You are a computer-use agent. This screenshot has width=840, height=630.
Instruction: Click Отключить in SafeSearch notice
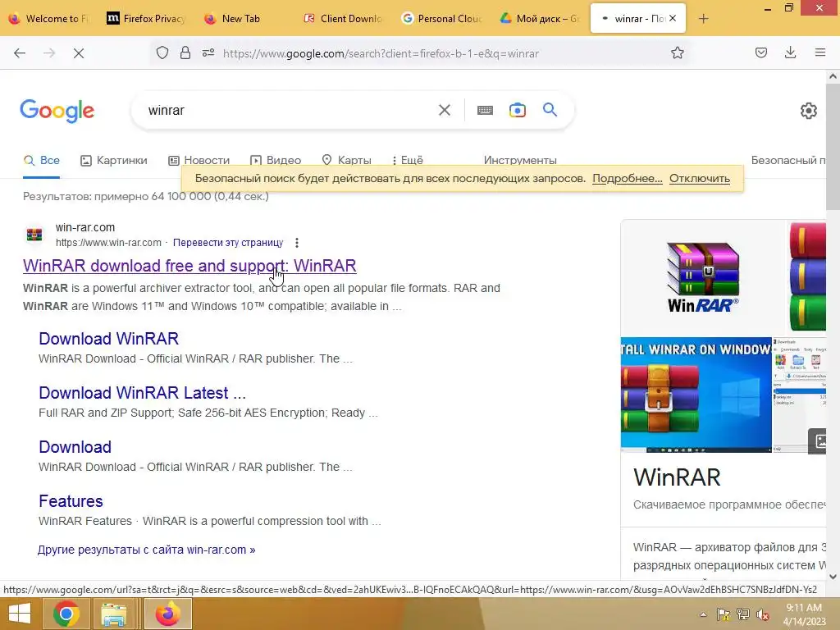click(700, 178)
